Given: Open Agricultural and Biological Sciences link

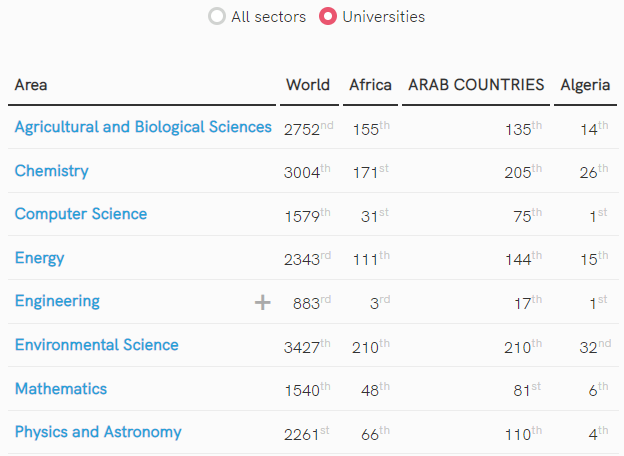Looking at the screenshot, I should (143, 127).
